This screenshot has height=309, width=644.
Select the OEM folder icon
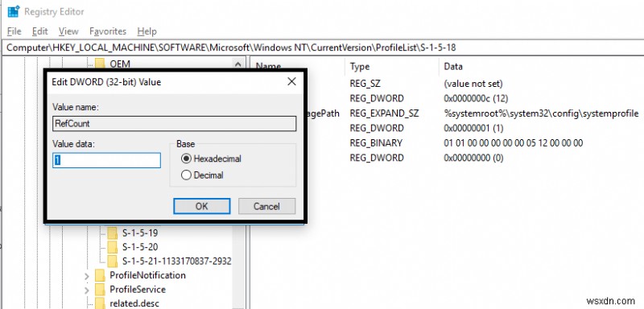[x=100, y=64]
